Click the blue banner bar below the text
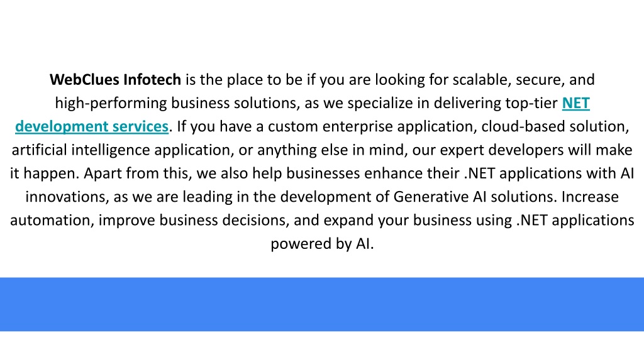Viewport: 644px width, 362px height. (x=322, y=304)
